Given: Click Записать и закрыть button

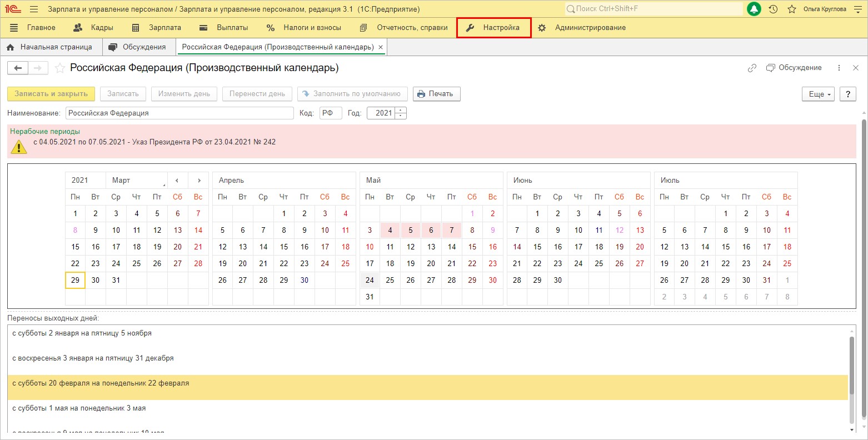Looking at the screenshot, I should (51, 93).
